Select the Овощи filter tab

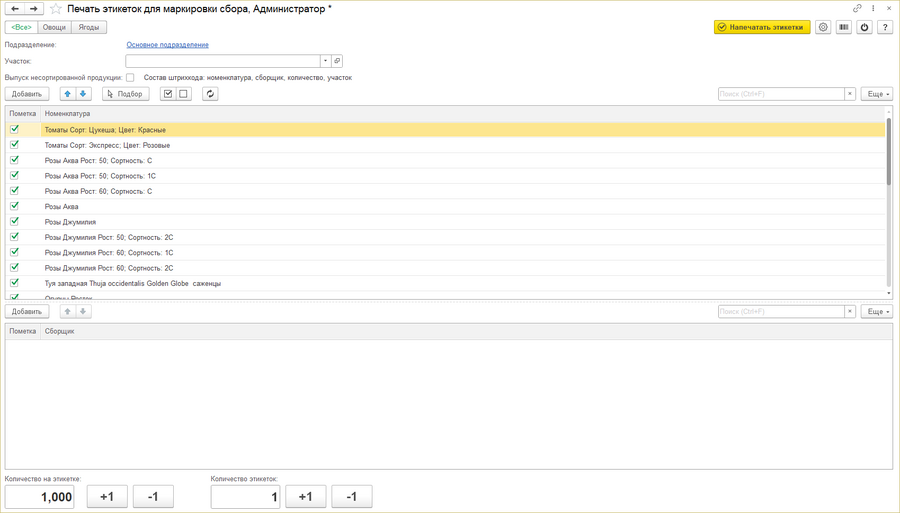55,27
